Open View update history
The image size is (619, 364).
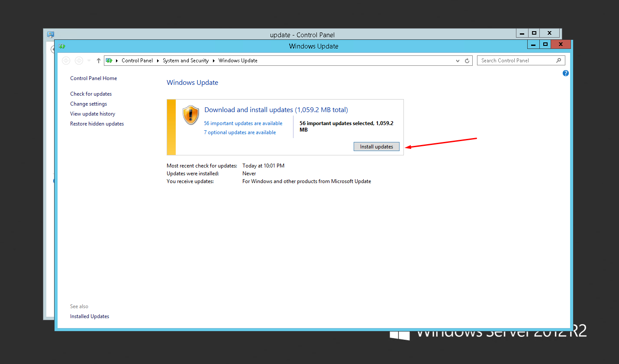click(93, 114)
